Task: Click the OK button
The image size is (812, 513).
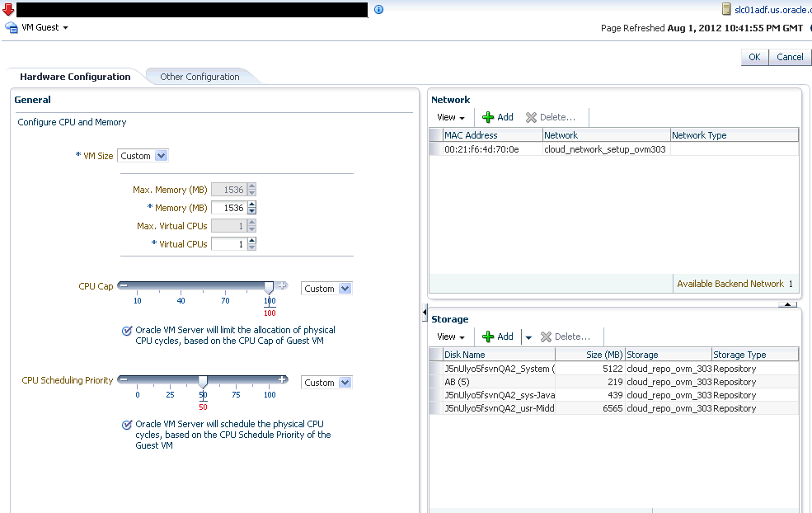Action: [x=754, y=57]
